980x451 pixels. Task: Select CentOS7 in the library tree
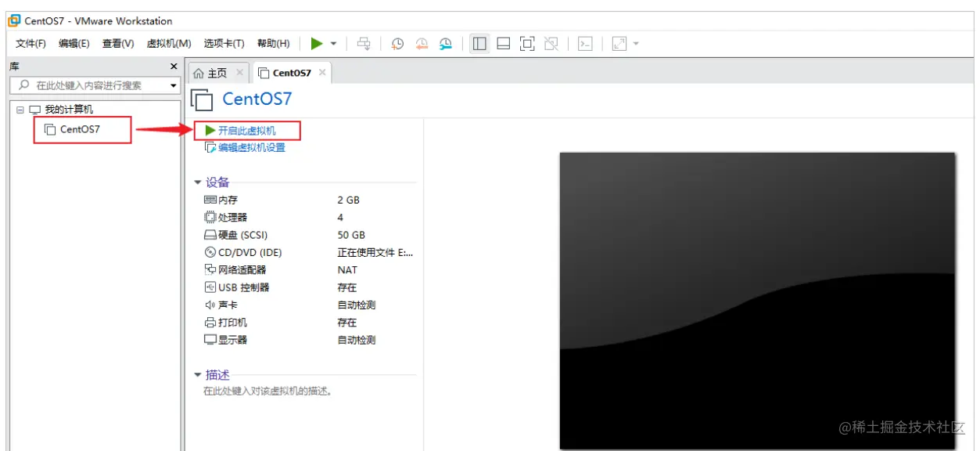80,129
